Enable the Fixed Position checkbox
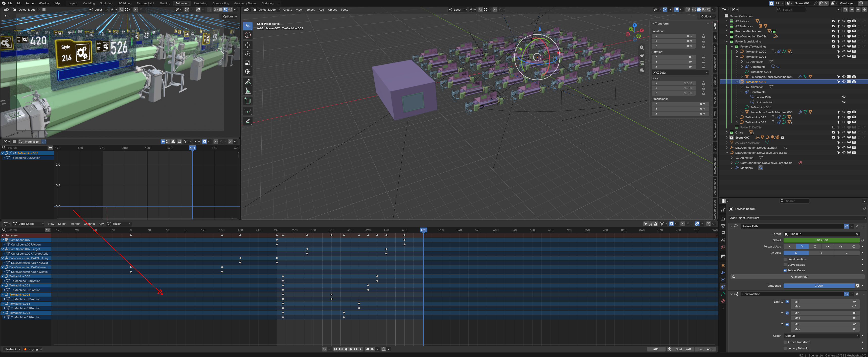Screen dimensions: 868x357 (x=785, y=259)
